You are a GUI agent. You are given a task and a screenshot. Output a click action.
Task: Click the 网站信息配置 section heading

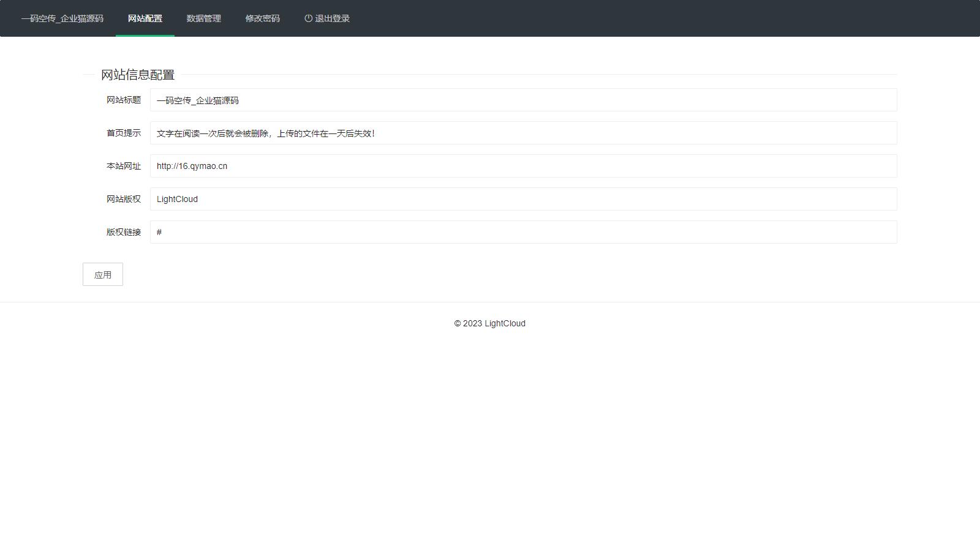tap(138, 75)
